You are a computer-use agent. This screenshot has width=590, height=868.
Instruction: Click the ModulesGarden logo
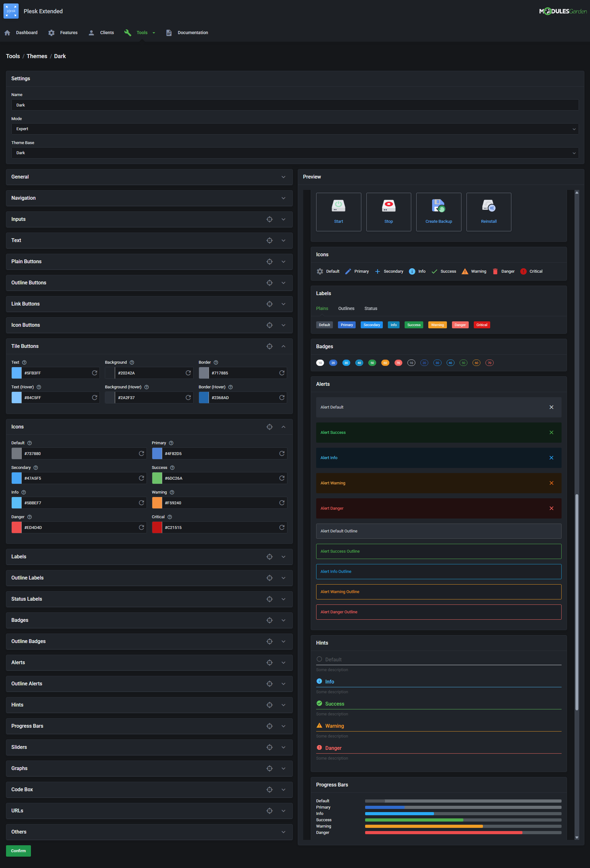[x=563, y=11]
